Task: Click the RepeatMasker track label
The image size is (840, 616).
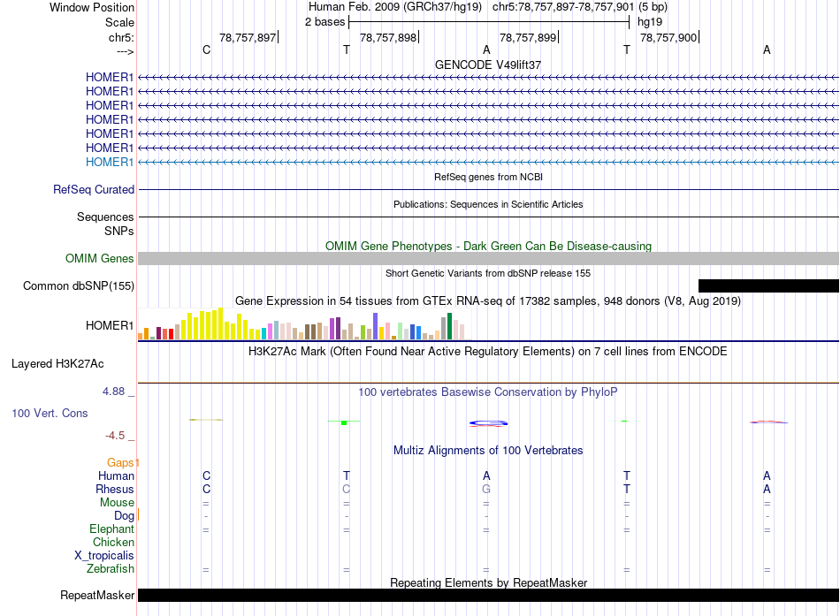Action: [x=97, y=595]
